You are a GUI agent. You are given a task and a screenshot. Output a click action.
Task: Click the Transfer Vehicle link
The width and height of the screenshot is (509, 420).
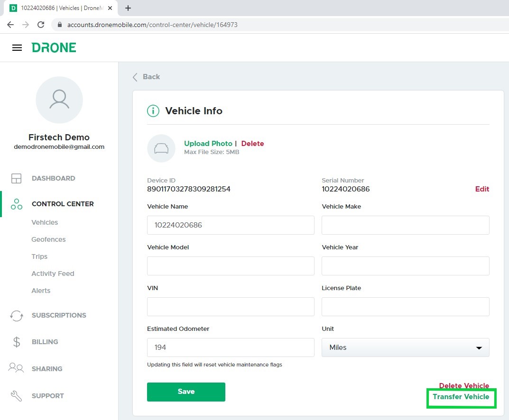pyautogui.click(x=461, y=397)
